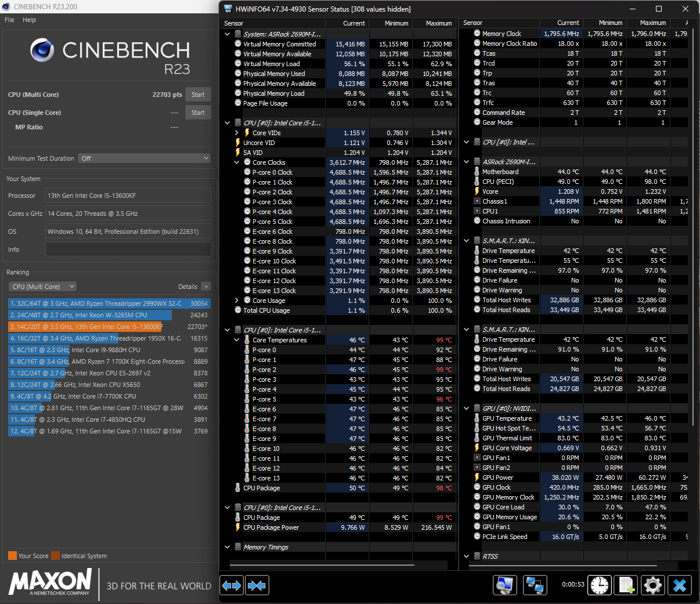Image resolution: width=700 pixels, height=604 pixels.
Task: Expand the Core VIDs row
Action: tap(237, 133)
